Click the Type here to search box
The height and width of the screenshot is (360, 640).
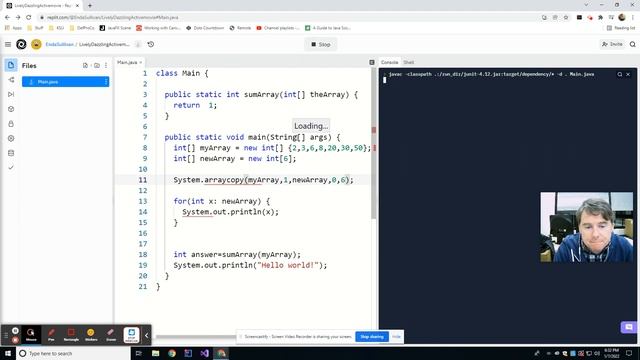[73, 353]
